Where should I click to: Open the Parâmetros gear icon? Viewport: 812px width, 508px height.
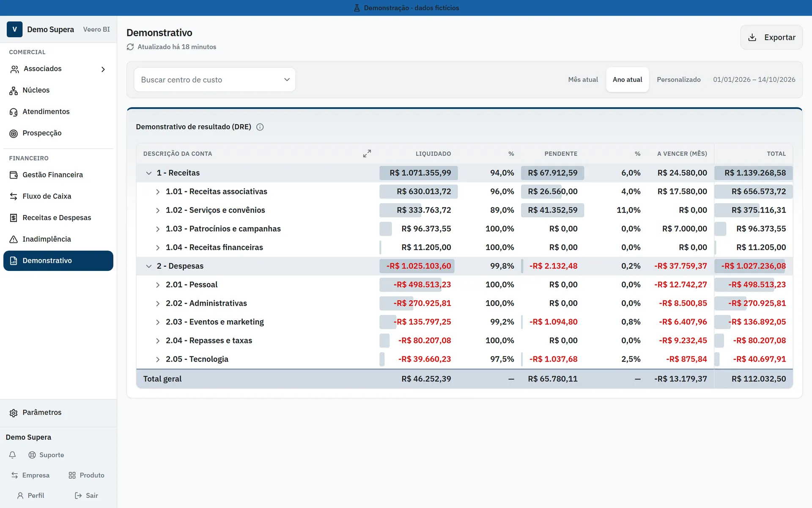click(14, 413)
